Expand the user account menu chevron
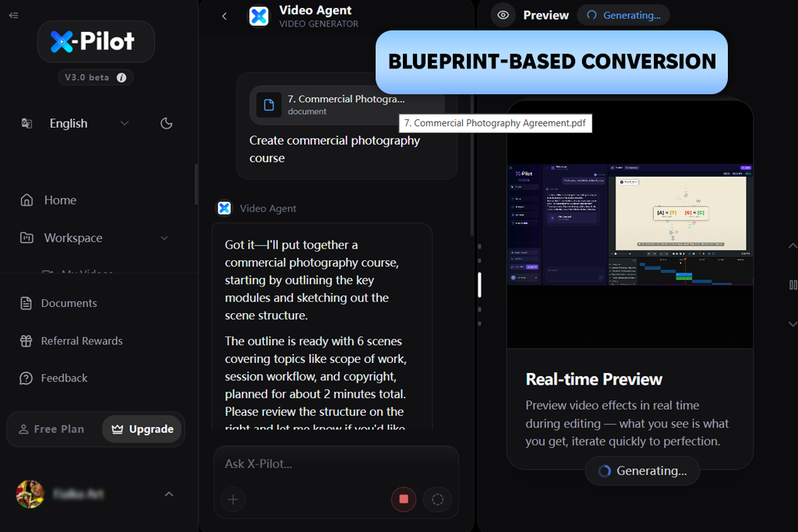 [x=169, y=494]
